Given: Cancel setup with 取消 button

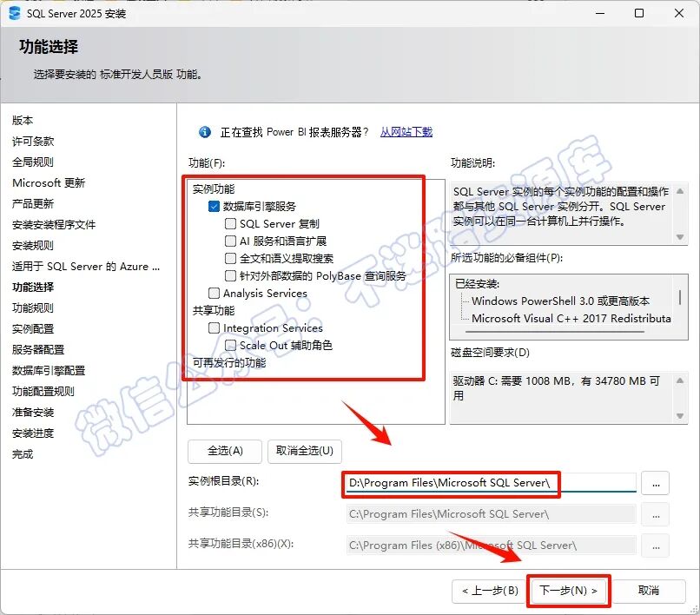Looking at the screenshot, I should [649, 591].
